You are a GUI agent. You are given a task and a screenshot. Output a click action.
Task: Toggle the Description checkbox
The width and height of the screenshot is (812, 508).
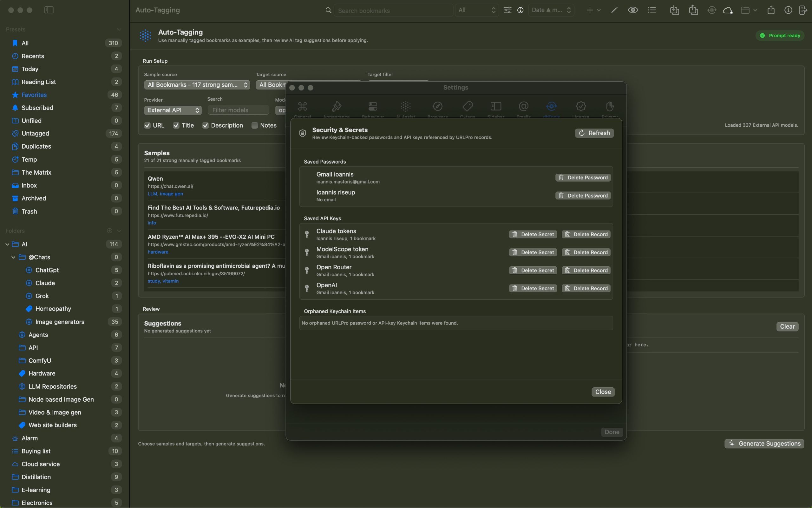coord(205,126)
